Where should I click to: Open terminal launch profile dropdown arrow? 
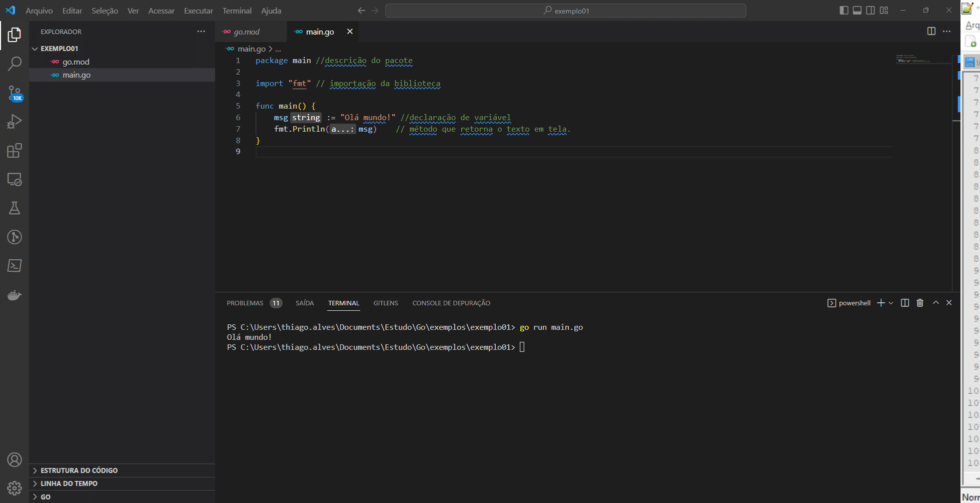891,303
